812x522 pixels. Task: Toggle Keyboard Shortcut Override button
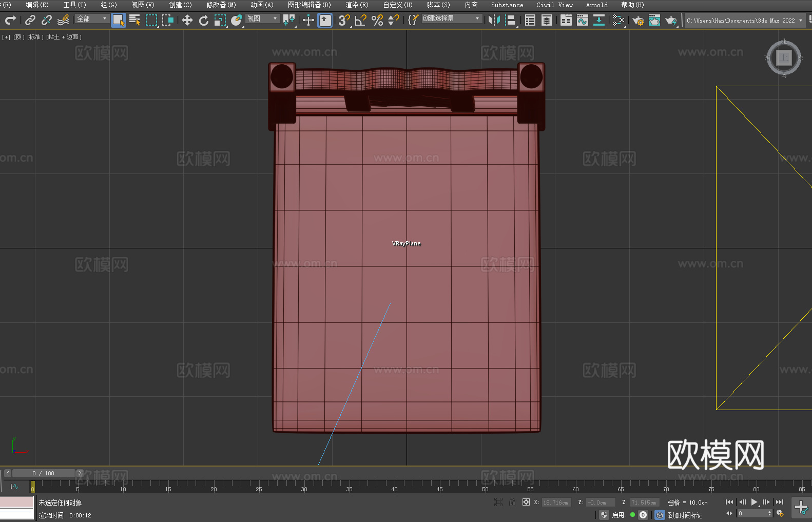click(x=325, y=20)
